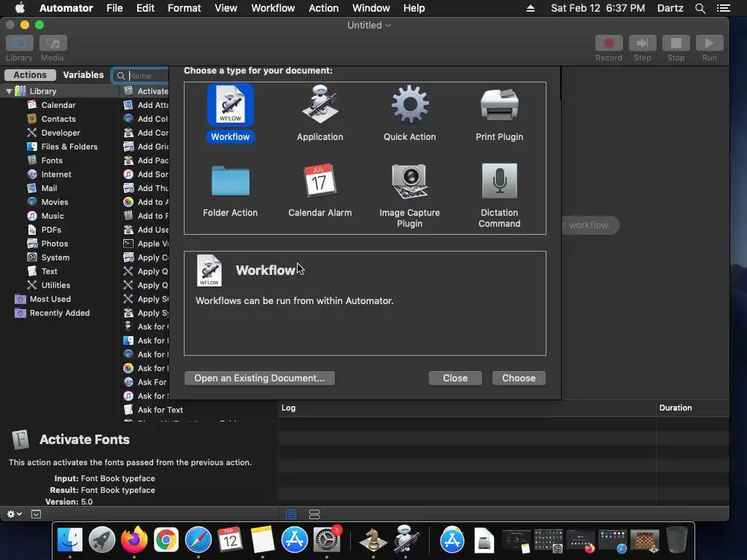
Task: Open the Media browser
Action: tap(53, 43)
